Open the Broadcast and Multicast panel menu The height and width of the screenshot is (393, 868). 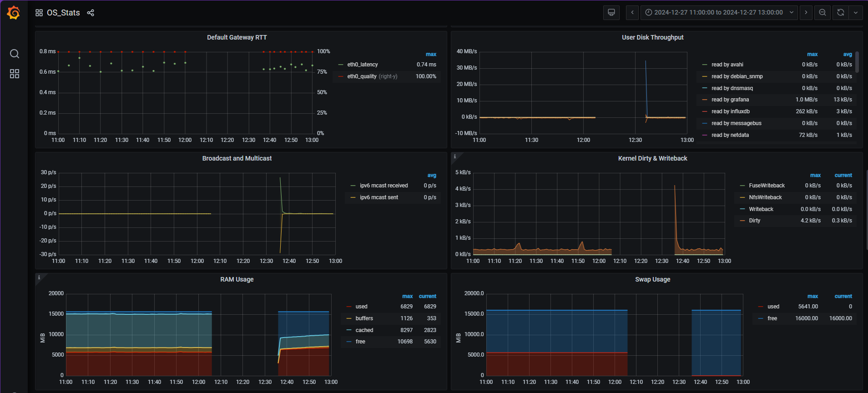[x=237, y=158]
